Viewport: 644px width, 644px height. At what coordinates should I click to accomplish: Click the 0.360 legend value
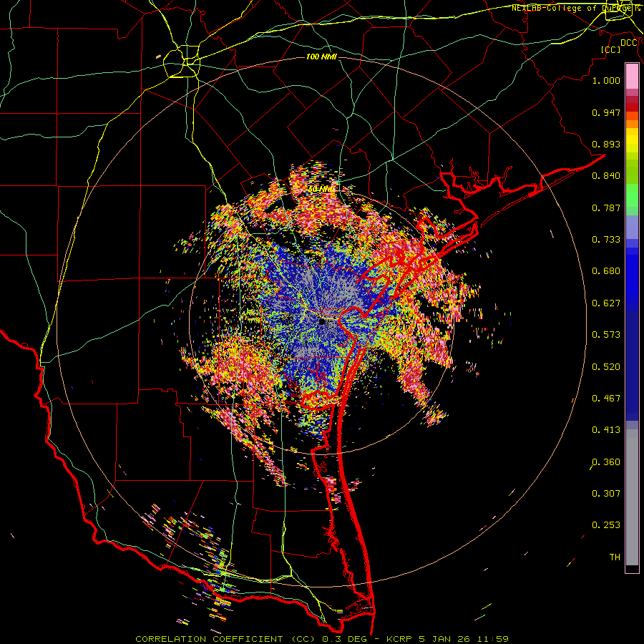click(x=606, y=462)
